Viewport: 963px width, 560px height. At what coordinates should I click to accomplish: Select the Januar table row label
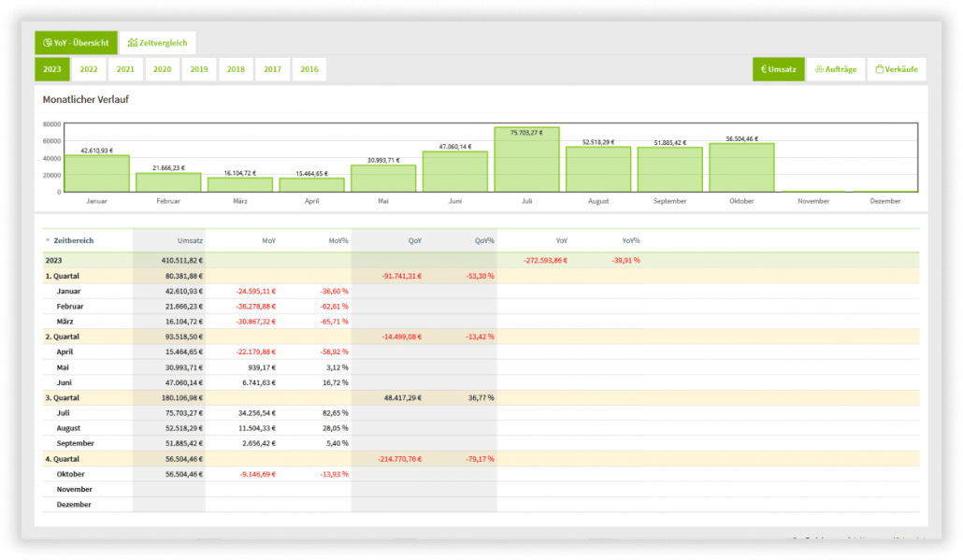[x=69, y=291]
